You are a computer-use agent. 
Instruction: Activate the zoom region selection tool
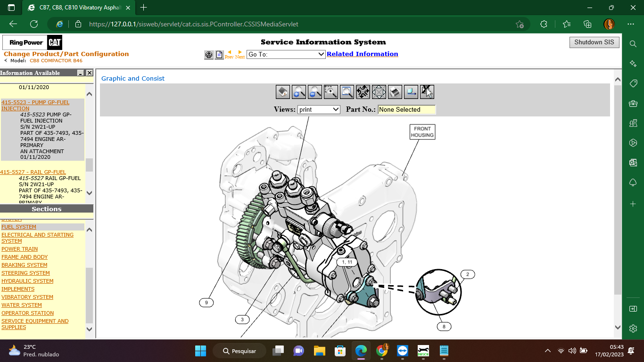330,92
